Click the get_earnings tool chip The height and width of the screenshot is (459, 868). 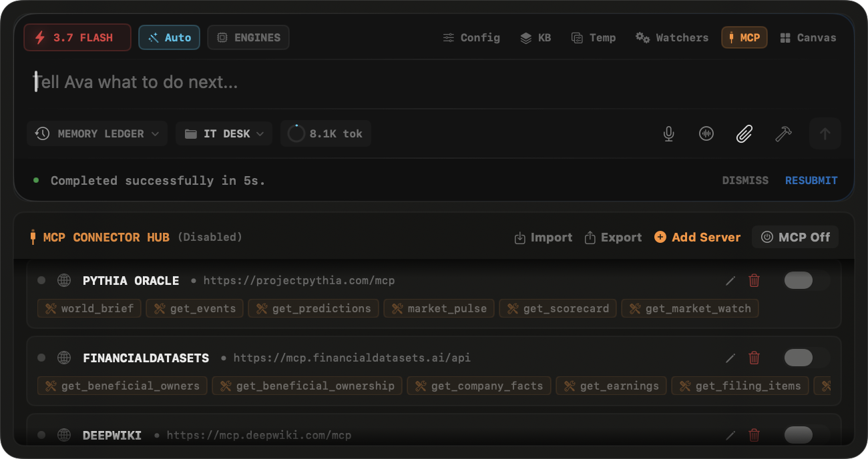click(x=612, y=386)
